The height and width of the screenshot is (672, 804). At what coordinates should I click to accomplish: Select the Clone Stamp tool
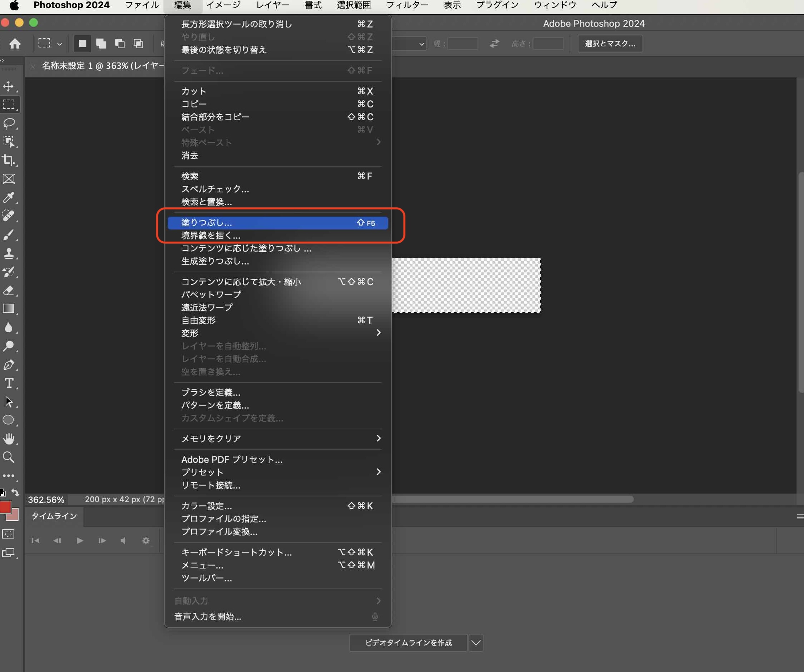[9, 253]
